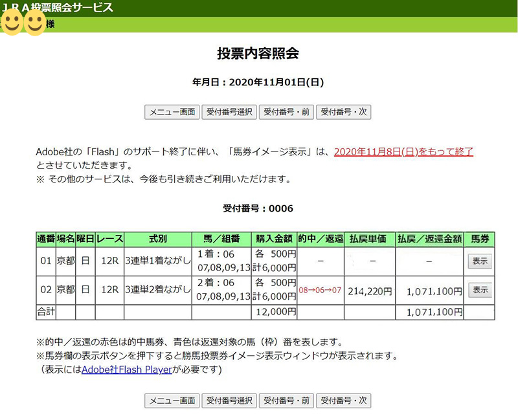Image resolution: width=518 pixels, height=420 pixels.
Task: Click the 214,220円 payout unit cell
Action: (x=370, y=291)
